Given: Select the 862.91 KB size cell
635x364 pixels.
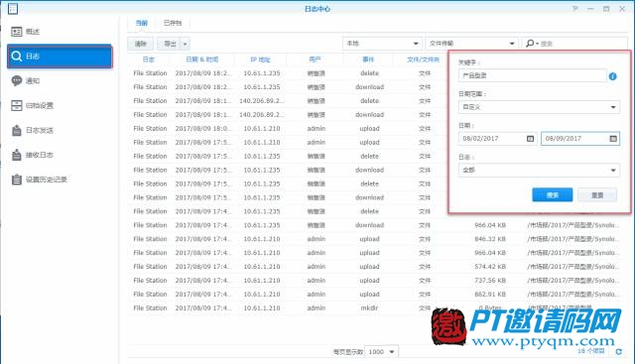Looking at the screenshot, I should 490,294.
